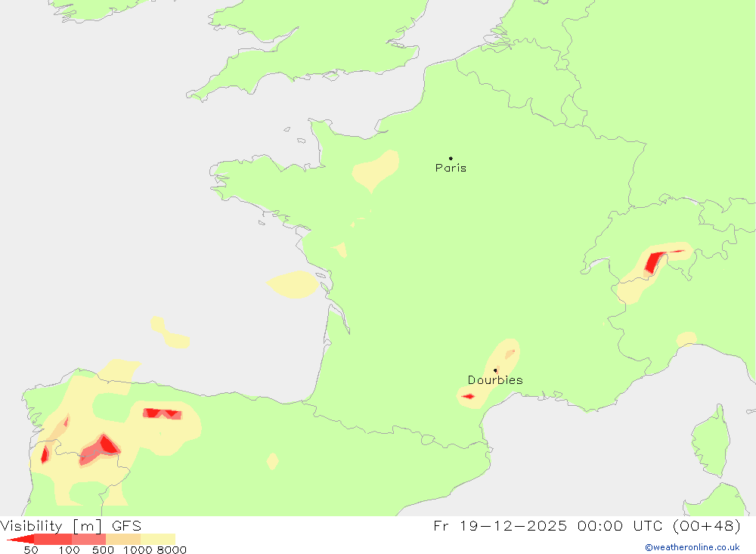The height and width of the screenshot is (554, 756).
Task: Click the 'Visibility [m] GFS' title
Action: click(71, 526)
